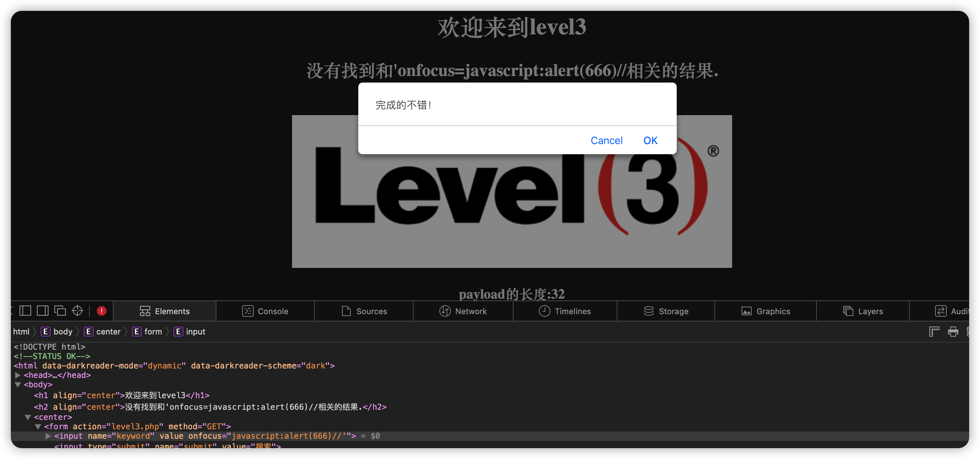Expand the head element node
Screen dimensions: 980x459
pos(17,375)
